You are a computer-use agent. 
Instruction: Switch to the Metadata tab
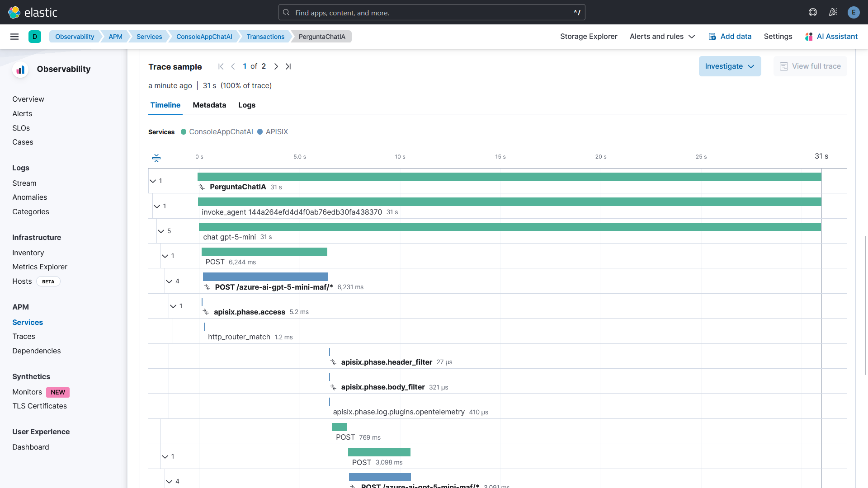coord(209,105)
